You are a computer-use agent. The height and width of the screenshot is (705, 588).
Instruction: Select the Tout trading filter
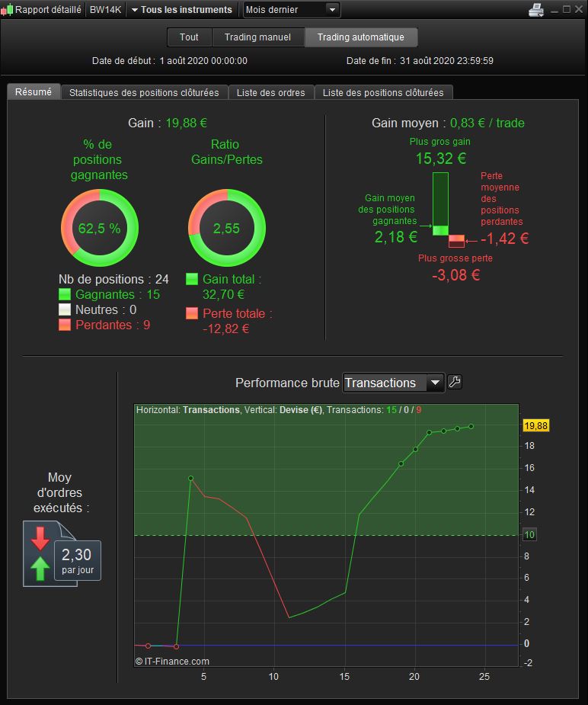click(x=189, y=37)
